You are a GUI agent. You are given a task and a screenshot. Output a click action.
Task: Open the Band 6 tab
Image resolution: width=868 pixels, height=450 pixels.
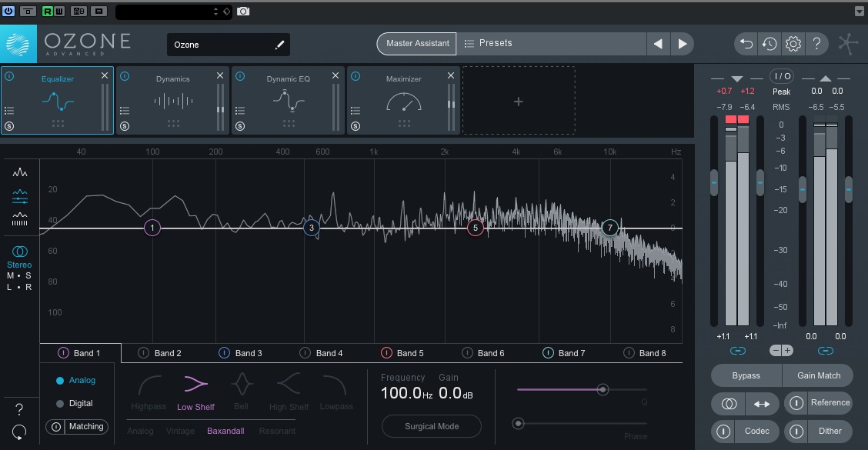[x=483, y=353]
